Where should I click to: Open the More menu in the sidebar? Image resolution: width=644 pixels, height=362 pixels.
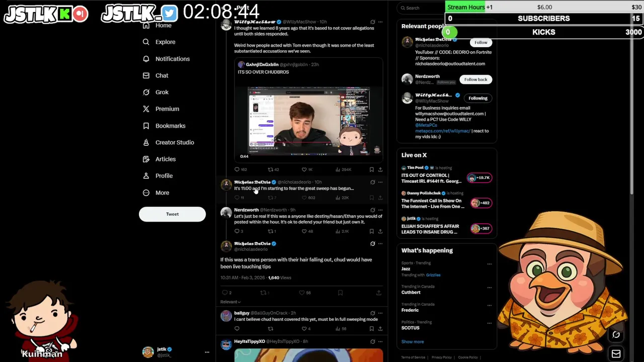tap(156, 193)
